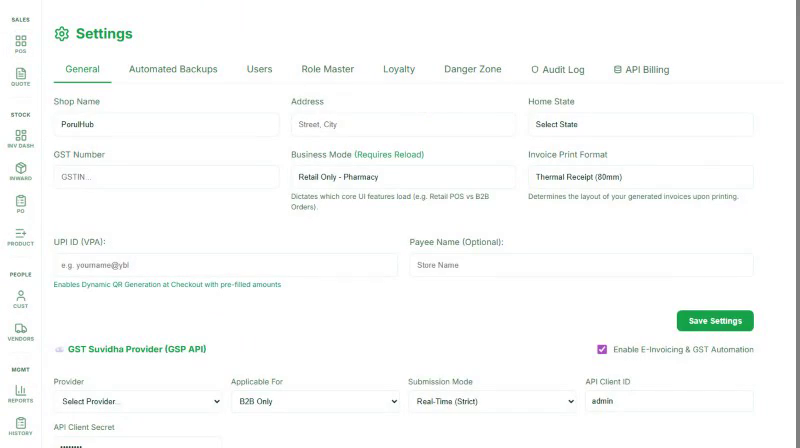Click the Settings gear icon in heading
This screenshot has width=800, height=448.
(62, 34)
